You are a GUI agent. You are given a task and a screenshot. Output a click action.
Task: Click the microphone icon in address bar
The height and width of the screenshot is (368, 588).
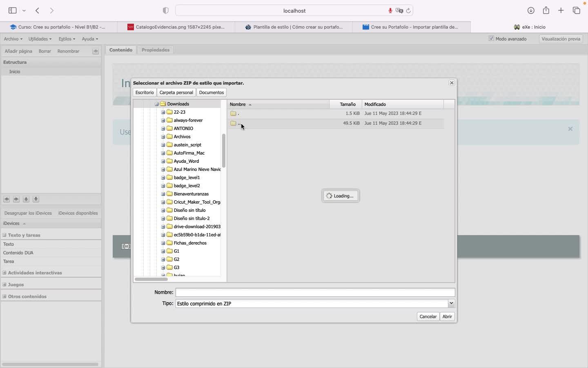[390, 11]
